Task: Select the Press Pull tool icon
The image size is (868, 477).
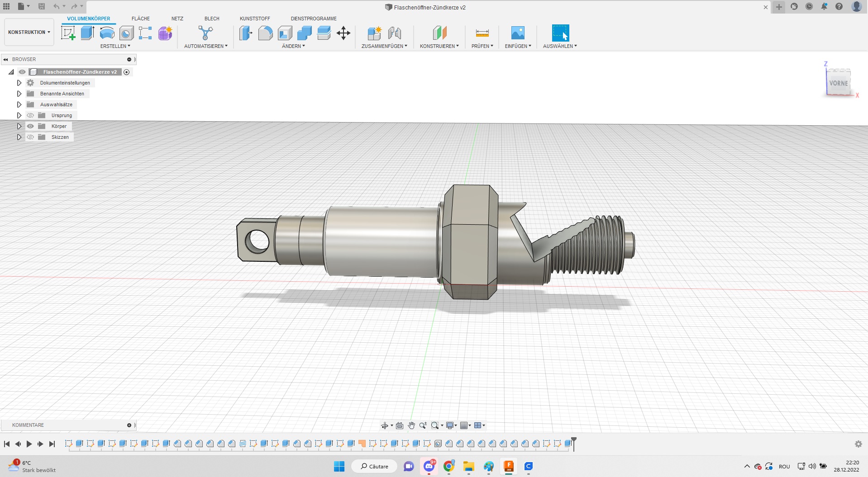Action: pyautogui.click(x=246, y=33)
